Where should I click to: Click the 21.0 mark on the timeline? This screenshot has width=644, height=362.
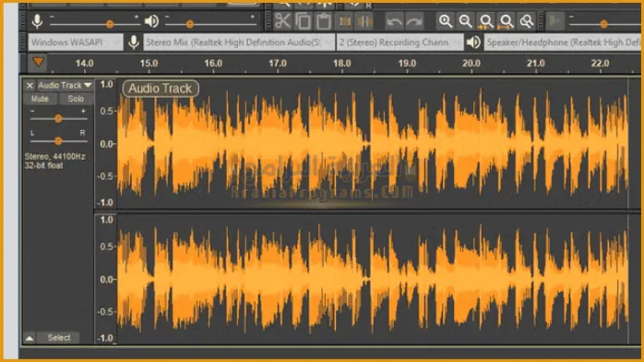click(x=535, y=64)
